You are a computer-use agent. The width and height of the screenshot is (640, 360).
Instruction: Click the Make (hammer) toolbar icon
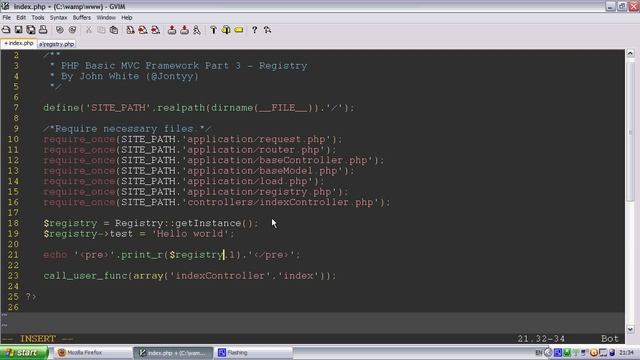(213, 30)
